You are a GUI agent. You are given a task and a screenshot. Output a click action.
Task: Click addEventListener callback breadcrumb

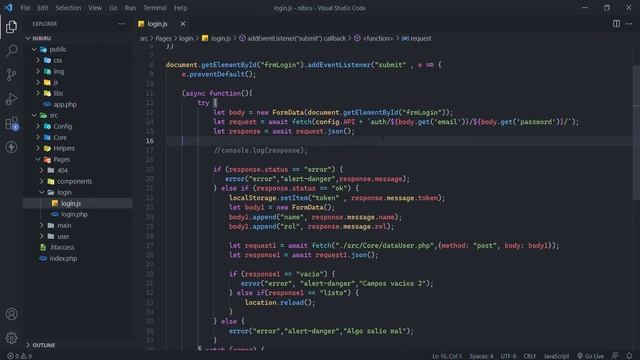pyautogui.click(x=292, y=38)
